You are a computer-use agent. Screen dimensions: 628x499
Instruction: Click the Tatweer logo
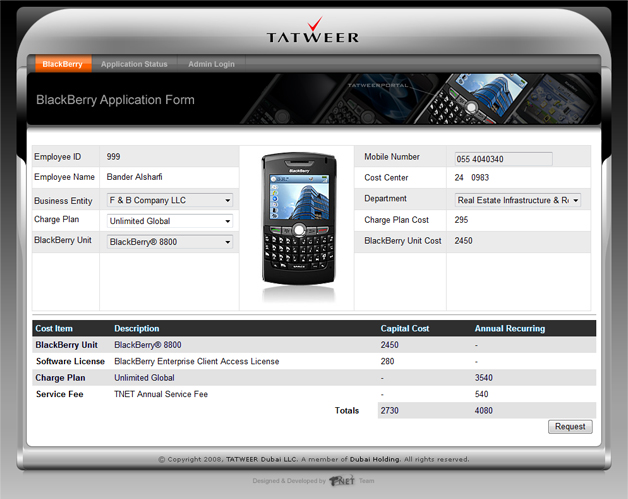point(313,30)
